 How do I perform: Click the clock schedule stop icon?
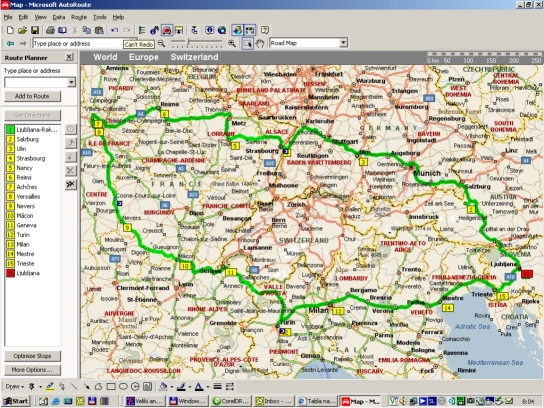coord(70,129)
